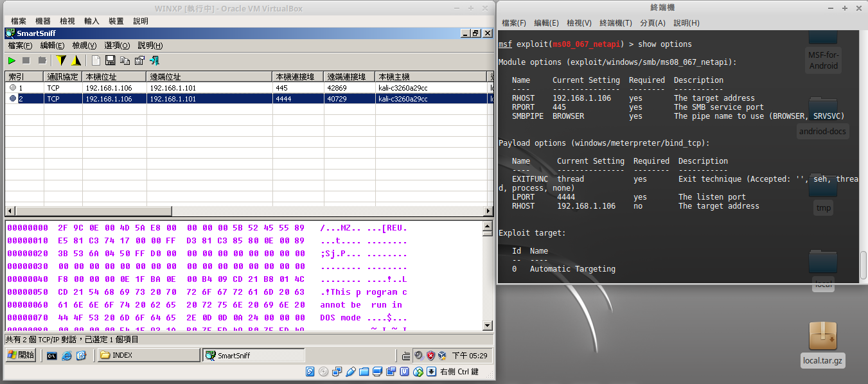Sort by 本機連接埠 column header
Viewport: 868px width, 384px height.
[x=298, y=76]
